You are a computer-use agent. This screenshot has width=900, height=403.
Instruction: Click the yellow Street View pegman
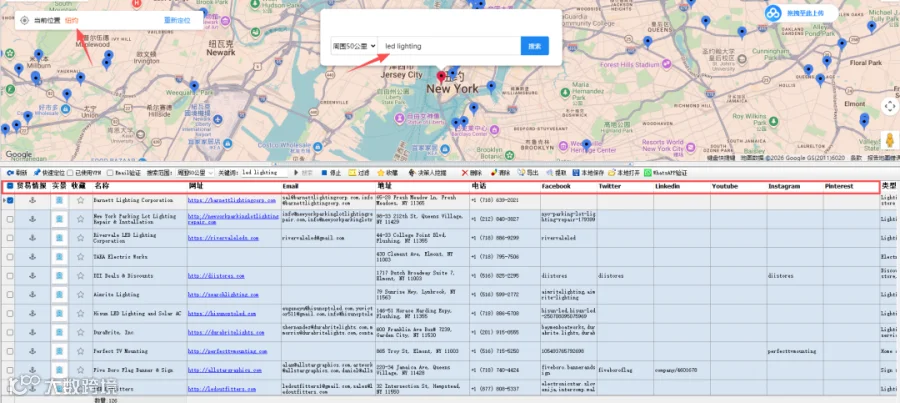[890, 140]
